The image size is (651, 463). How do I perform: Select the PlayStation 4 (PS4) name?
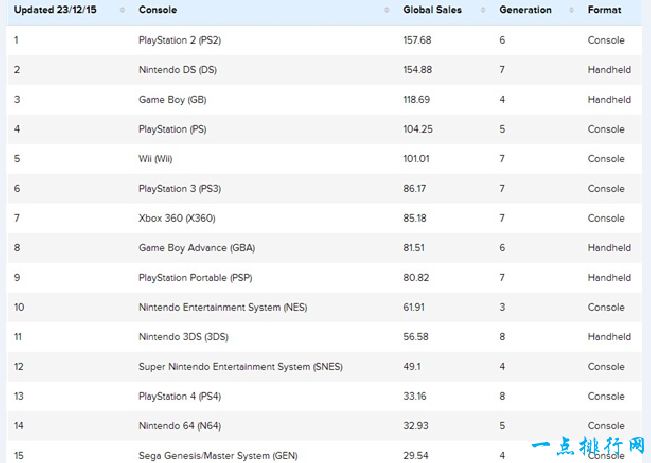pyautogui.click(x=180, y=396)
